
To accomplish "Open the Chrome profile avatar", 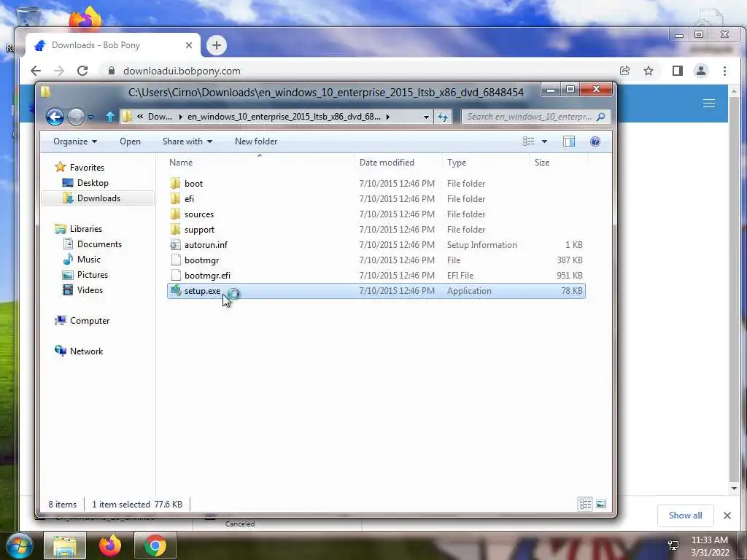I will pos(701,71).
